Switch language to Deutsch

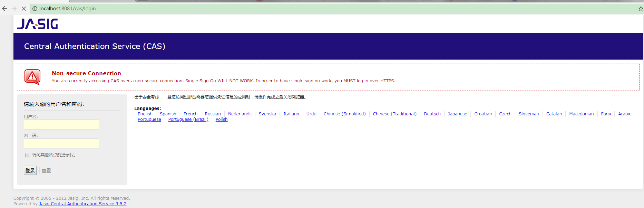(x=432, y=114)
